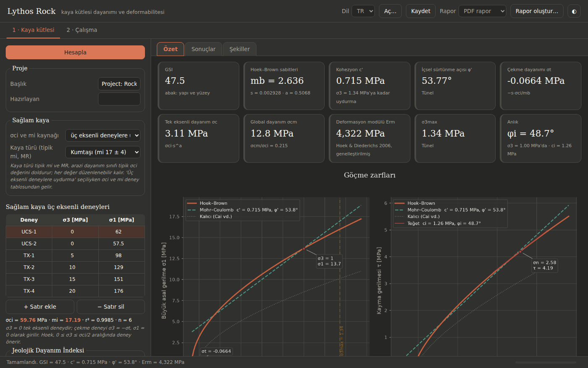
Task: Click the σ1 [MPa] column header
Action: [122, 220]
